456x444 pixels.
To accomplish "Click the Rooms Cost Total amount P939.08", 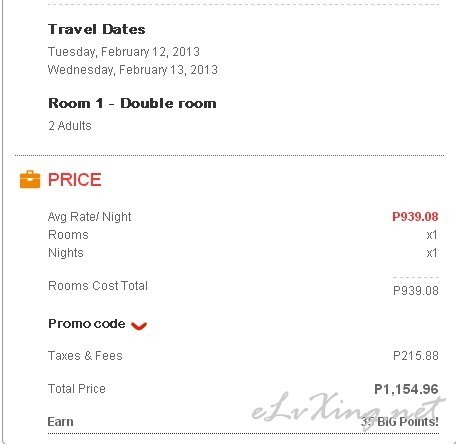I will pyautogui.click(x=416, y=291).
